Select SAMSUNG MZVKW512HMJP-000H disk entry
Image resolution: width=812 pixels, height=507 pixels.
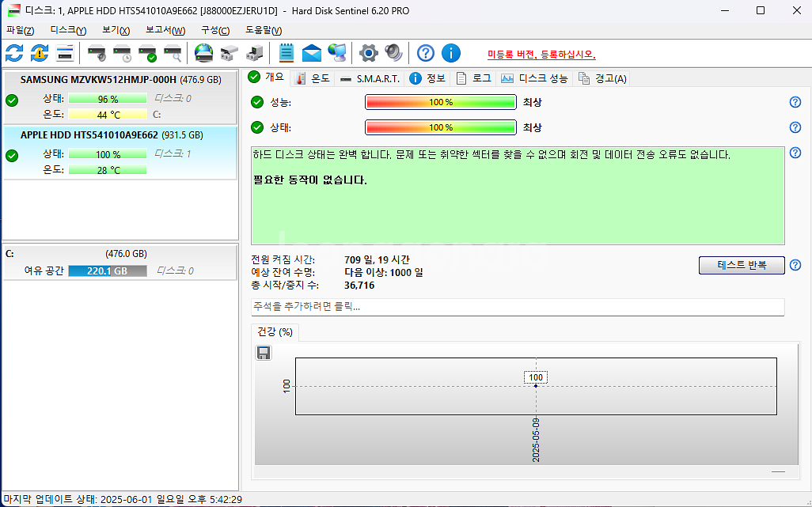coord(120,96)
